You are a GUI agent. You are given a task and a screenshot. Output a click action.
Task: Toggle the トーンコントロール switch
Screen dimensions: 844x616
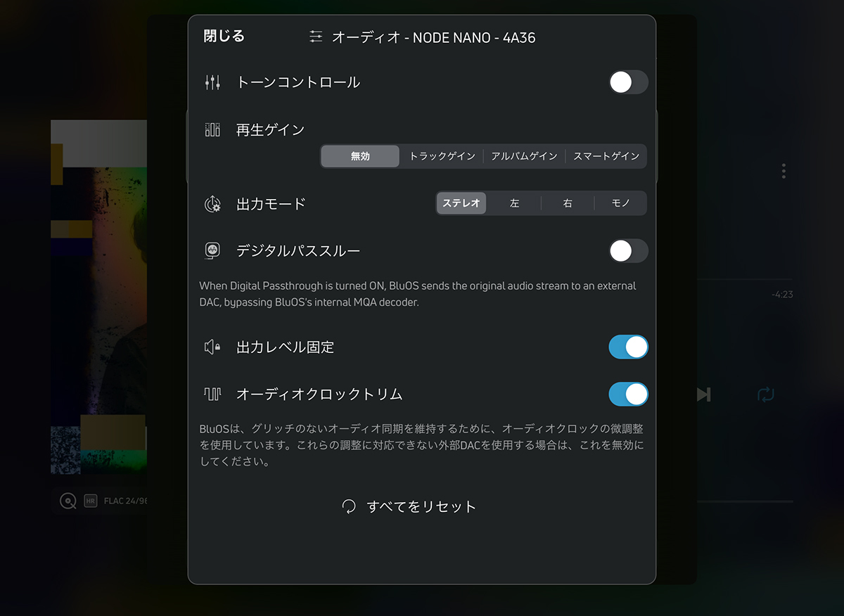pos(628,82)
